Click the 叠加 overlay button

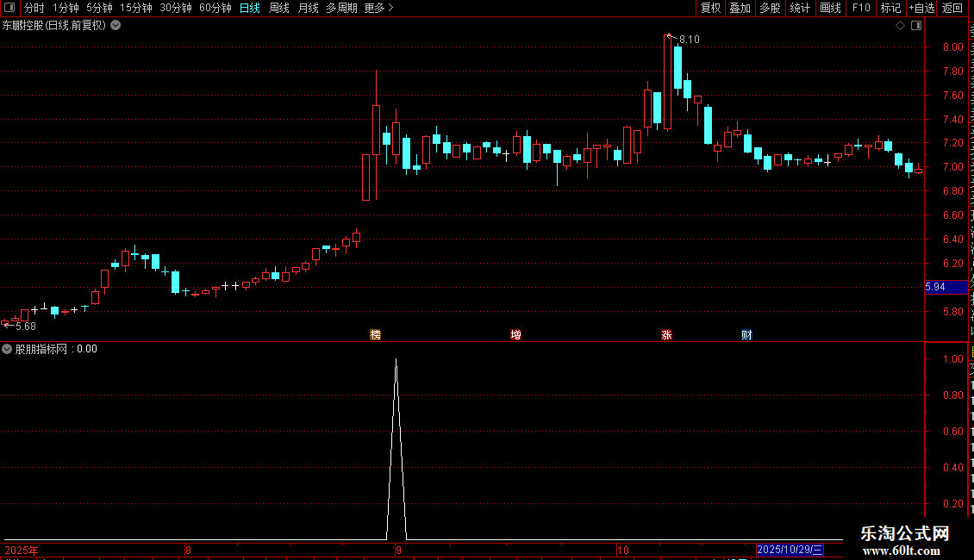point(740,8)
